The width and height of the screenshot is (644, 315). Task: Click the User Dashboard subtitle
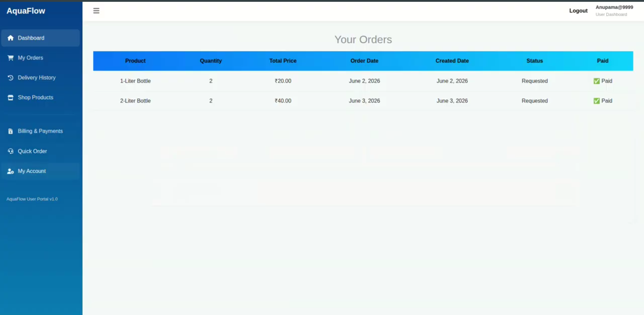[611, 14]
